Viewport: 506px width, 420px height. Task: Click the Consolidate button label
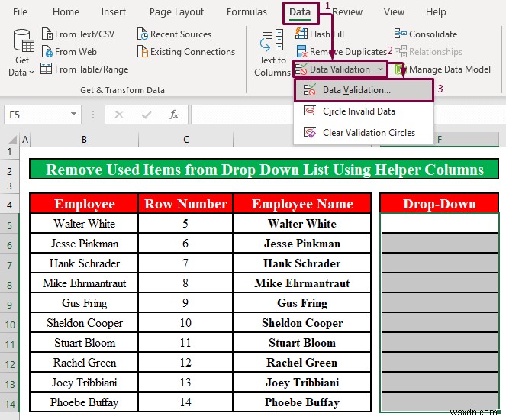pyautogui.click(x=433, y=34)
